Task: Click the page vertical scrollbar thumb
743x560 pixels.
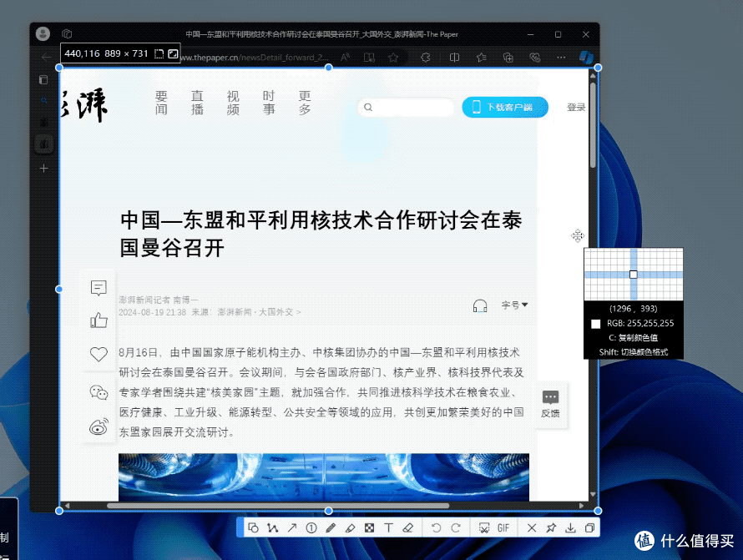Action: (x=593, y=125)
